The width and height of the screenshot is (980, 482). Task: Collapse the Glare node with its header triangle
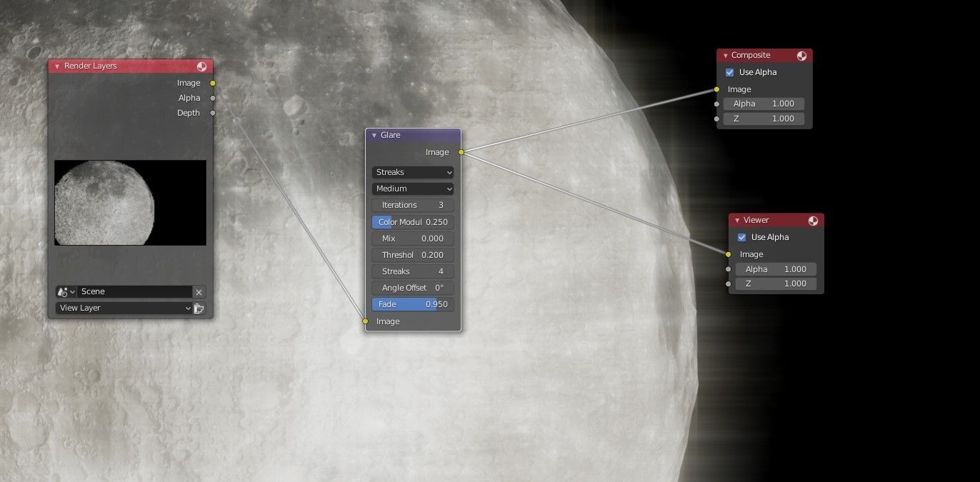pos(374,134)
